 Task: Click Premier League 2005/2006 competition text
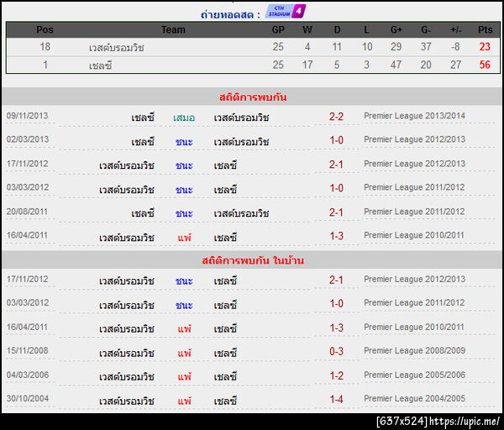click(415, 375)
